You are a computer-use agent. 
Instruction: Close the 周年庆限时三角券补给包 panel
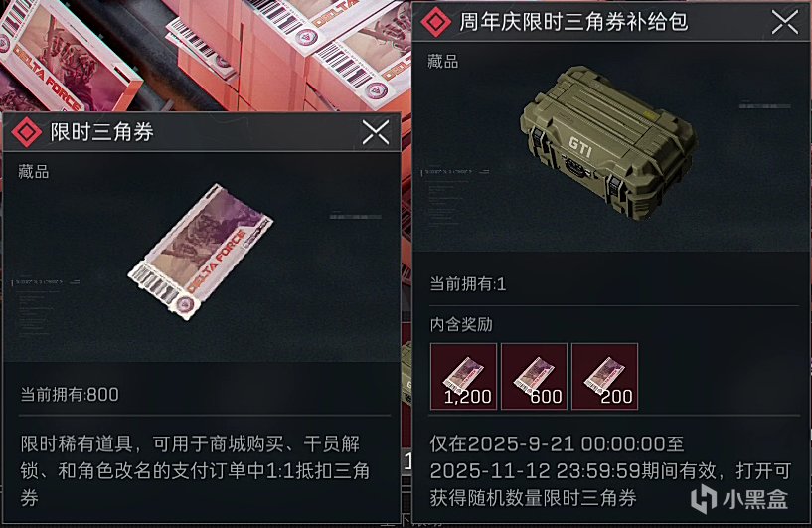tap(785, 22)
